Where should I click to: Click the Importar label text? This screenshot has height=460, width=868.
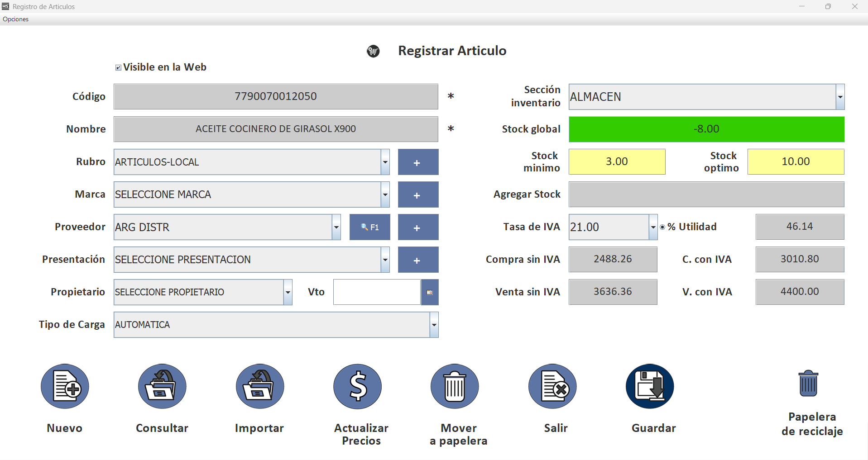(x=259, y=428)
